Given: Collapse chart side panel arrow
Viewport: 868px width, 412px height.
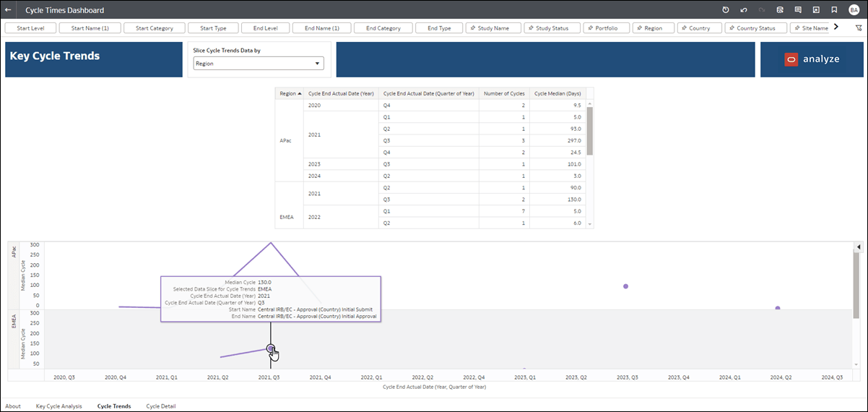Looking at the screenshot, I should (x=858, y=247).
